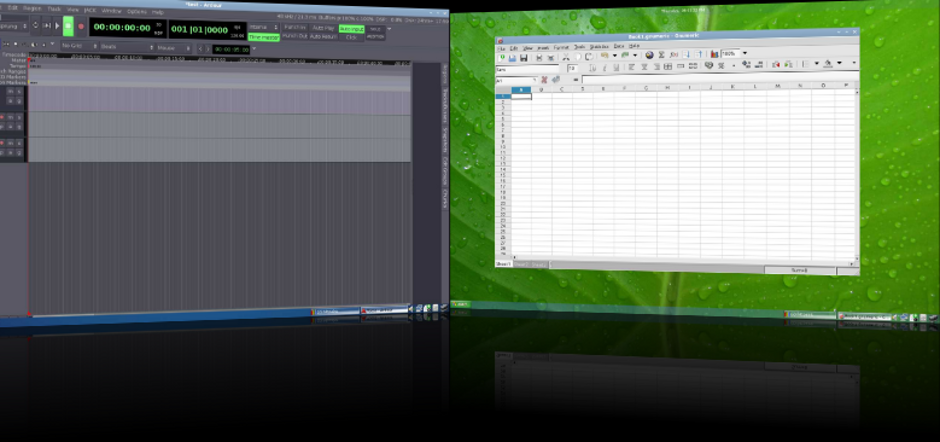Align cell text left in Gnumeric
The height and width of the screenshot is (442, 940).
pyautogui.click(x=631, y=67)
